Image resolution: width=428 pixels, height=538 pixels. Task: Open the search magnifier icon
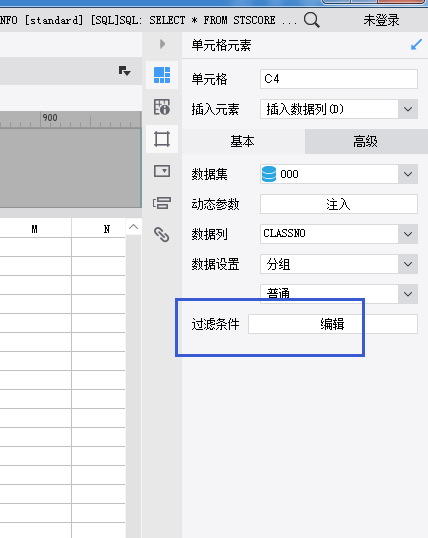pyautogui.click(x=311, y=20)
